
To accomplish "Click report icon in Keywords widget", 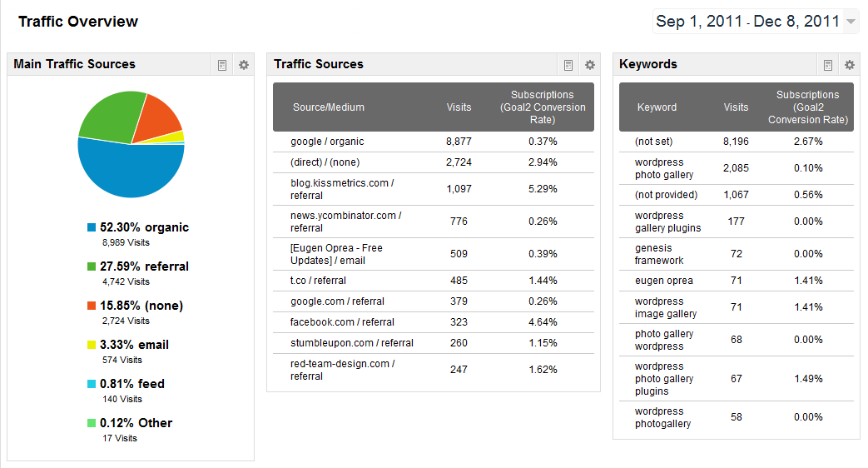I will [828, 65].
